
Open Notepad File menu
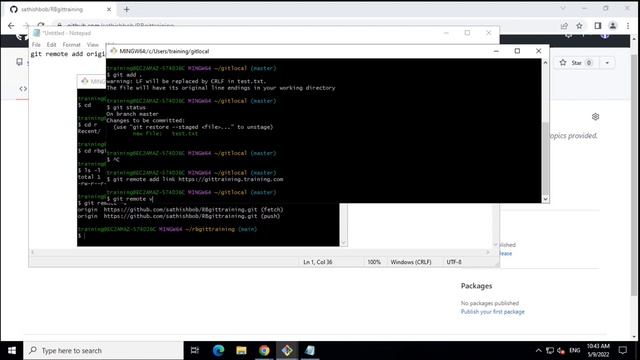[x=36, y=44]
